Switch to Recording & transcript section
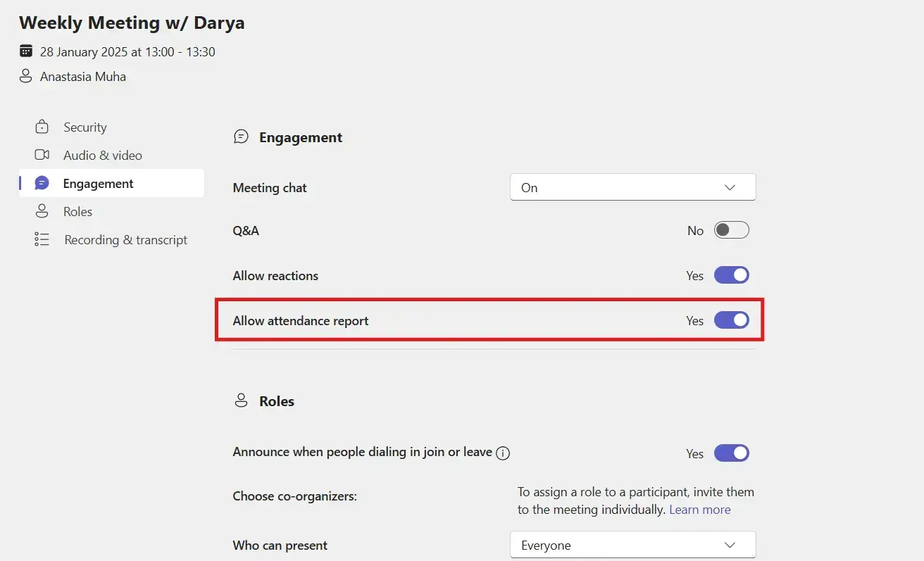The height and width of the screenshot is (561, 924). pos(125,240)
